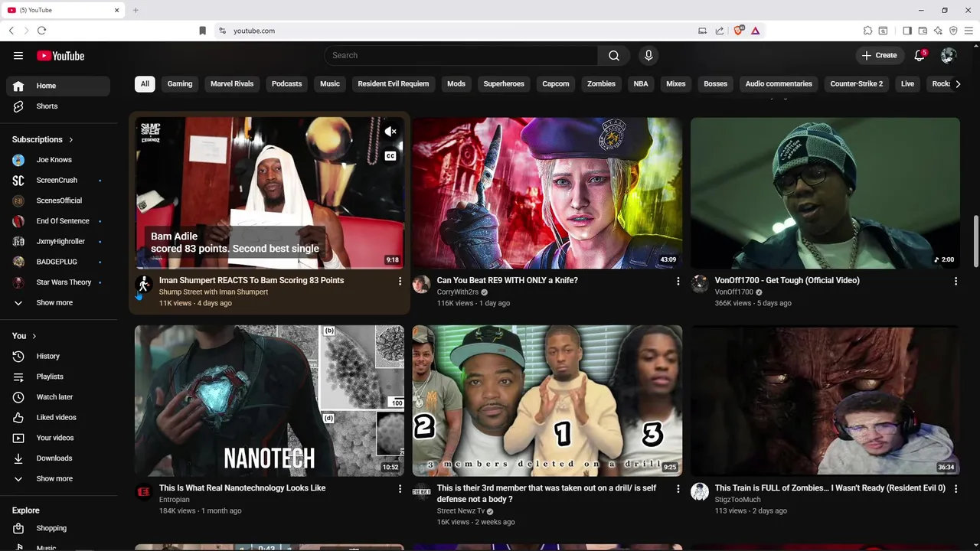980x551 pixels.
Task: Open Star Wars Theory subscription
Action: pos(58,282)
